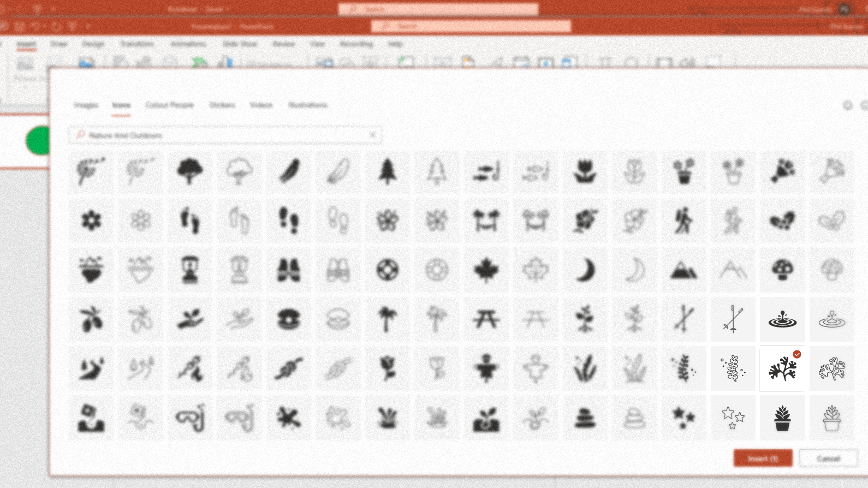Pick the filled binoculars icon
Image resolution: width=868 pixels, height=488 pixels.
pyautogui.click(x=288, y=270)
